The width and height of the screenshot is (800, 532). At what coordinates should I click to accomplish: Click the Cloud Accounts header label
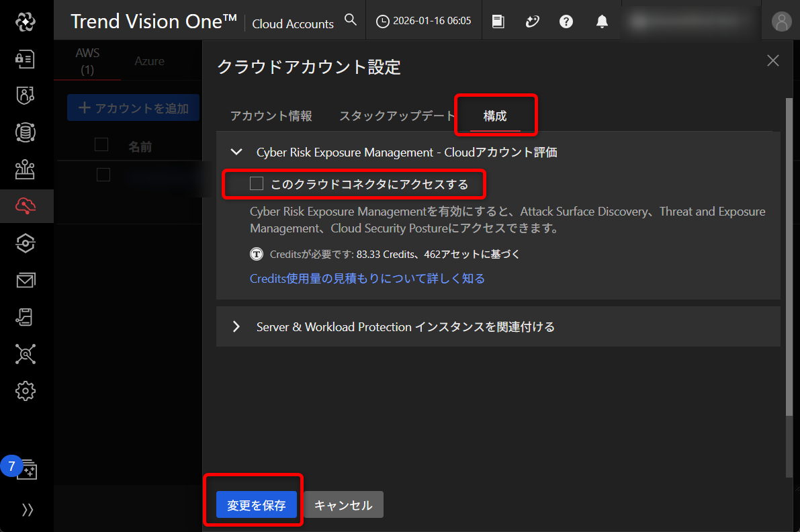(x=293, y=24)
